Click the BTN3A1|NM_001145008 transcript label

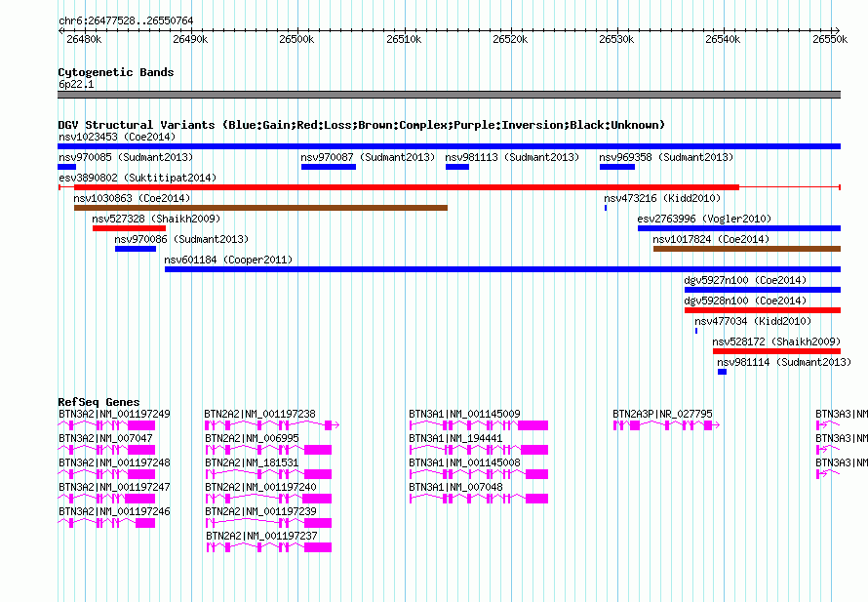coord(465,462)
